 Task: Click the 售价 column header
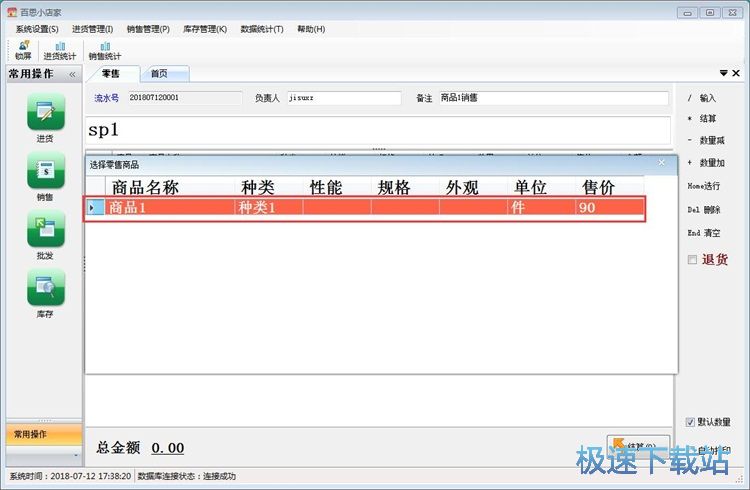609,187
